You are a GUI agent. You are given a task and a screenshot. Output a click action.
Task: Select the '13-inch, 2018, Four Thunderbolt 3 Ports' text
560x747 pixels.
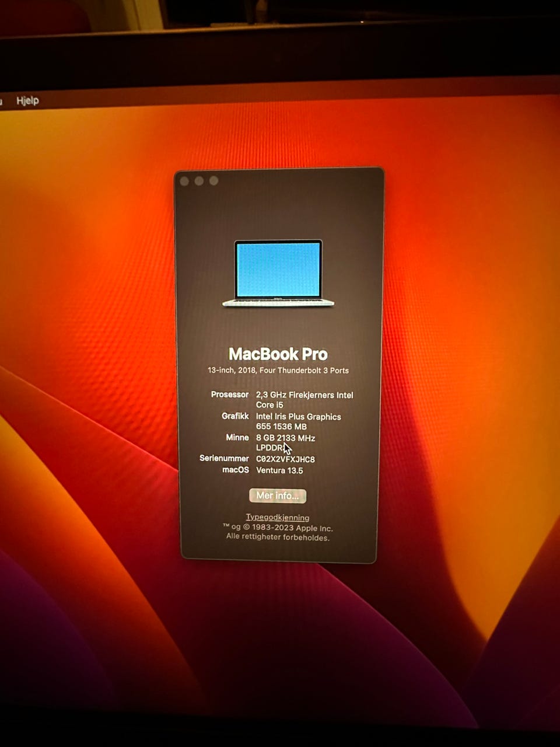[278, 371]
